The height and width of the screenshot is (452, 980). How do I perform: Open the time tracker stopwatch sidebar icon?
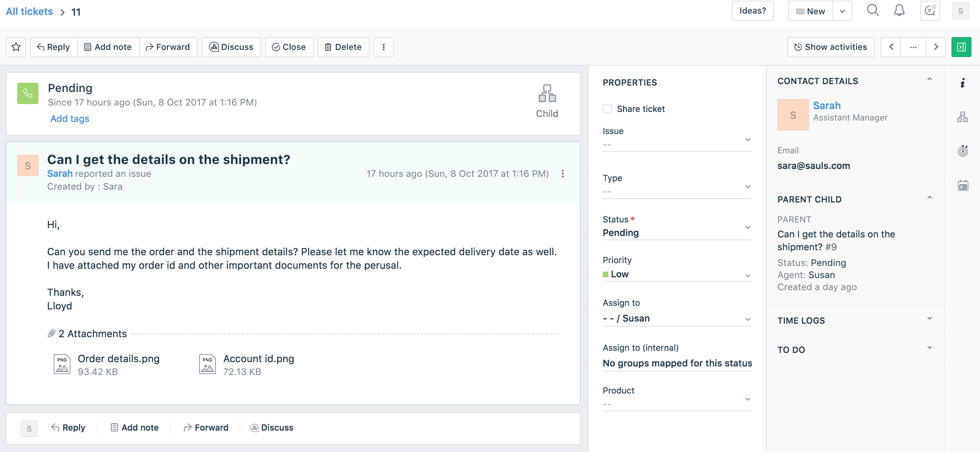(x=963, y=151)
